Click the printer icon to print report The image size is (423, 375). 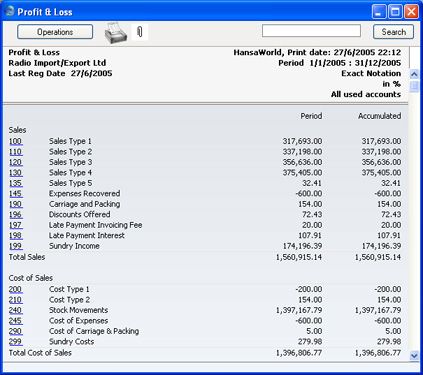(116, 33)
